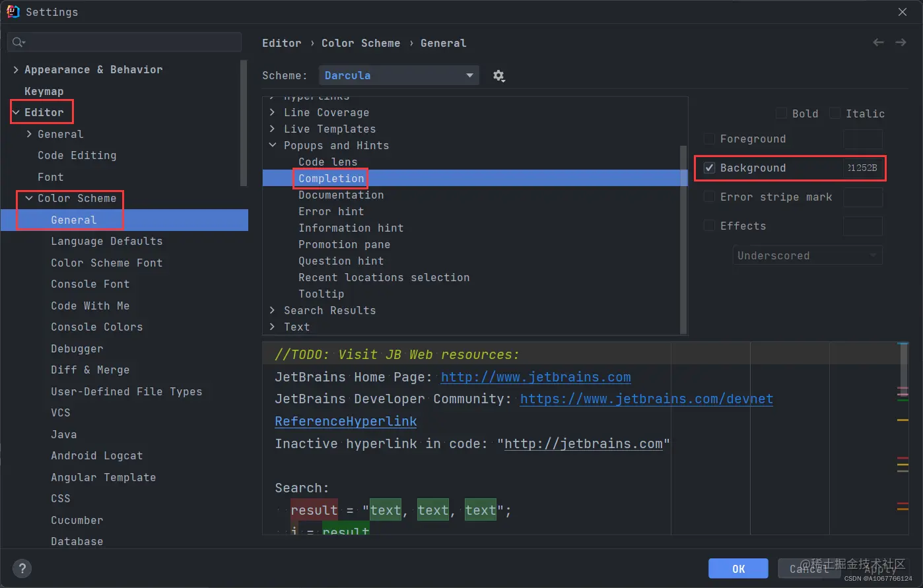Open CSS color settings

61,498
